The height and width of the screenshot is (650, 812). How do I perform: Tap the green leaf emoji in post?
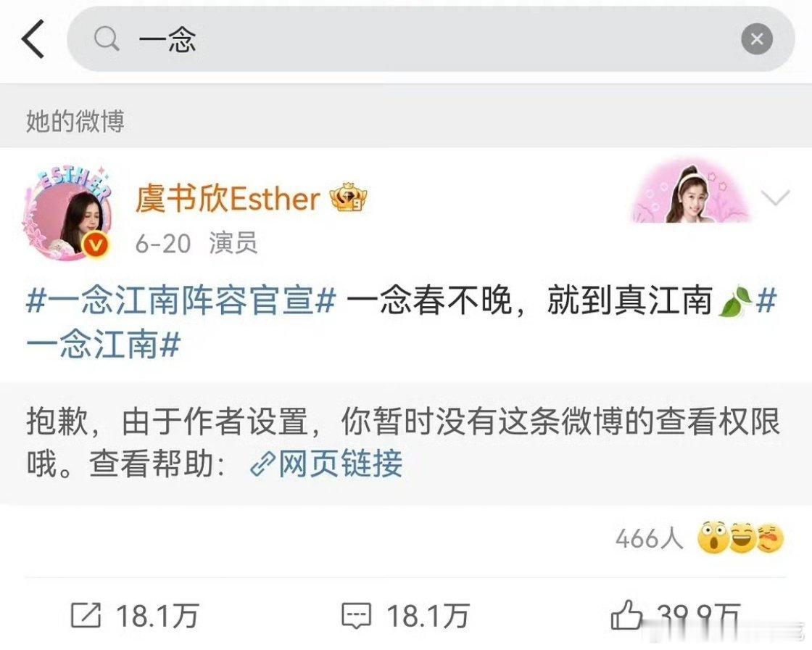(735, 302)
